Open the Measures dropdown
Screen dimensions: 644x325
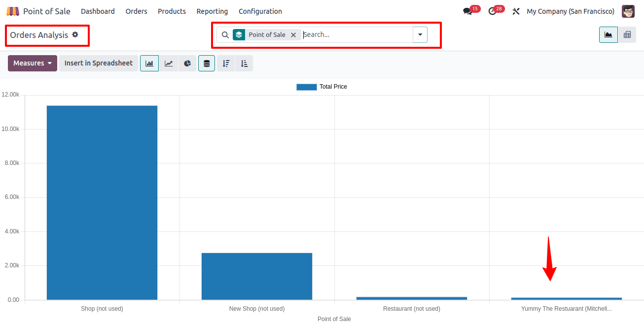pos(33,63)
